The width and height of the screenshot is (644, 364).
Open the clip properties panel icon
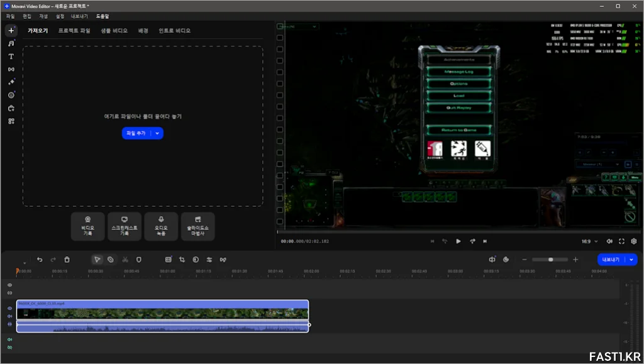coord(168,260)
